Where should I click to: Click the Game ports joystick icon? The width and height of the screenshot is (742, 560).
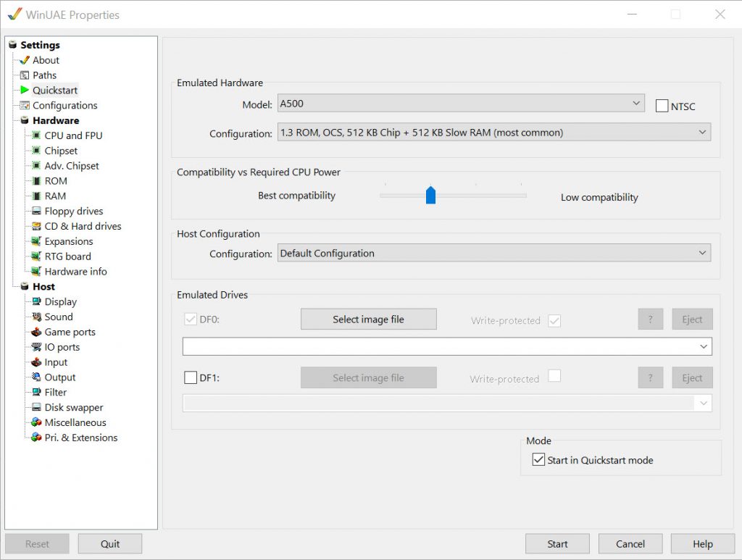(x=36, y=332)
